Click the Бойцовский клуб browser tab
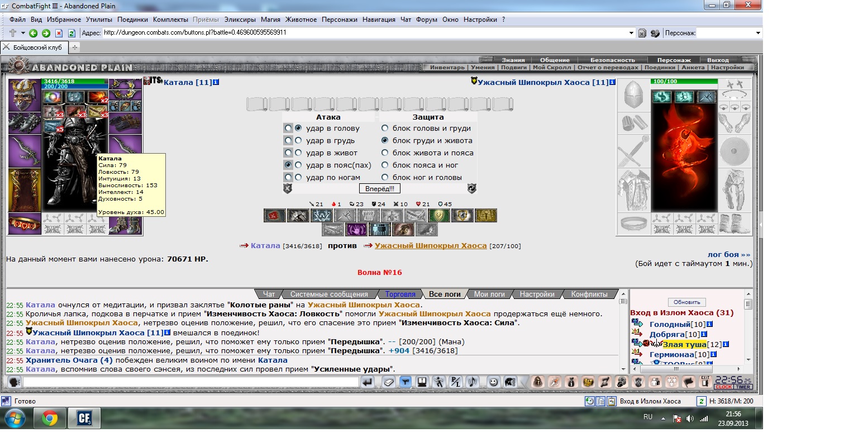Image resolution: width=868 pixels, height=437 pixels. click(x=34, y=48)
